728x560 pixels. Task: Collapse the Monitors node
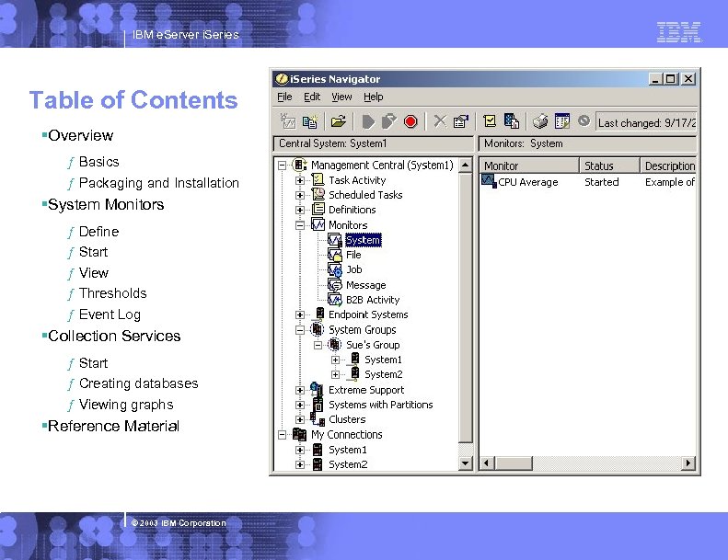300,225
